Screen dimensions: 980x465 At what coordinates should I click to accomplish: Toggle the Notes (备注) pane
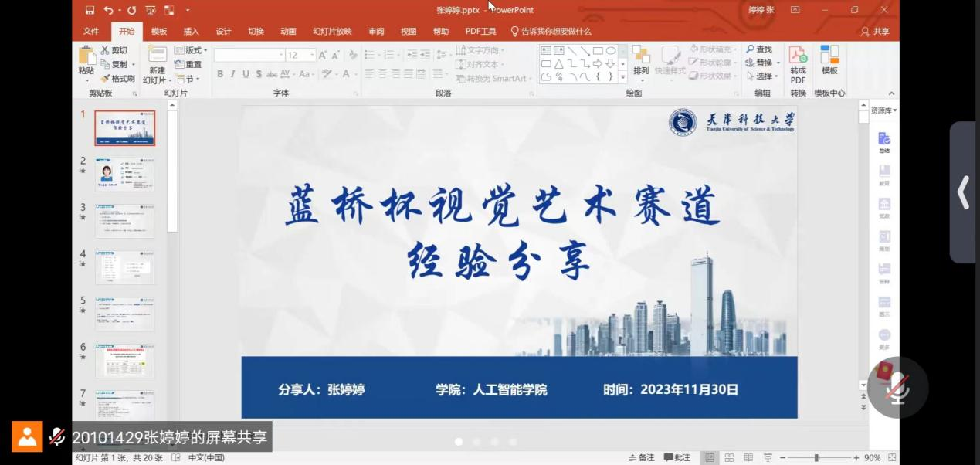point(642,457)
